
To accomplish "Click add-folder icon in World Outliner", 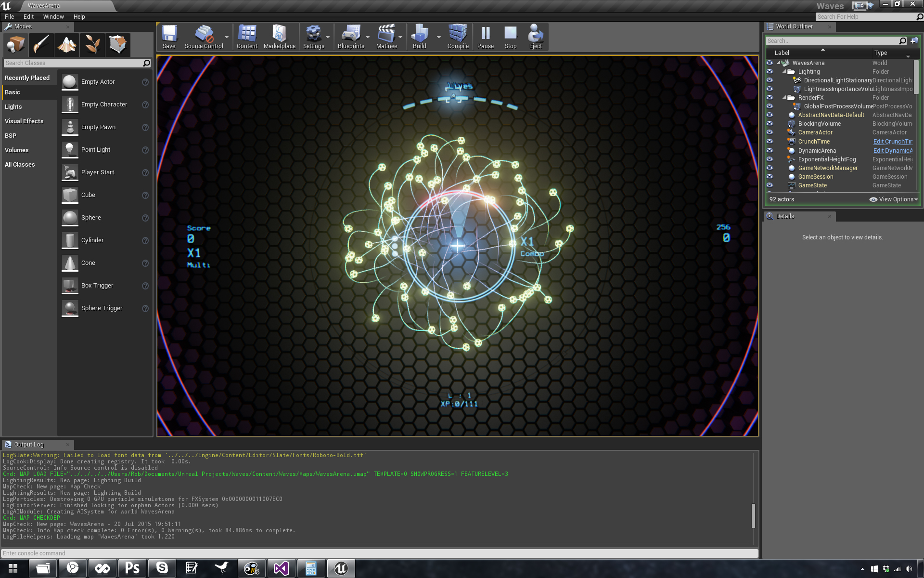I will click(914, 41).
